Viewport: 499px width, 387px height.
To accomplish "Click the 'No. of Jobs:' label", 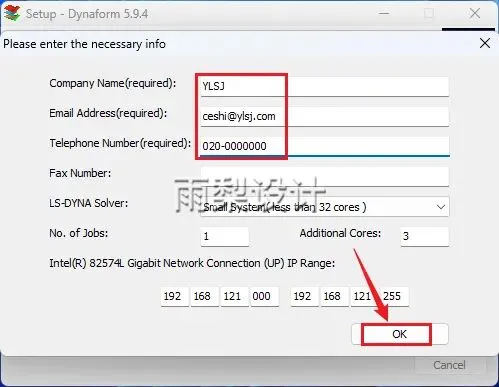I will tap(79, 233).
